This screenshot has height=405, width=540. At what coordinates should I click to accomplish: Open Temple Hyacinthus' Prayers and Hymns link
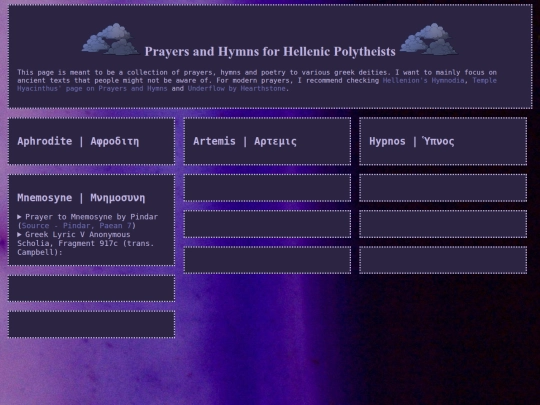(x=92, y=89)
